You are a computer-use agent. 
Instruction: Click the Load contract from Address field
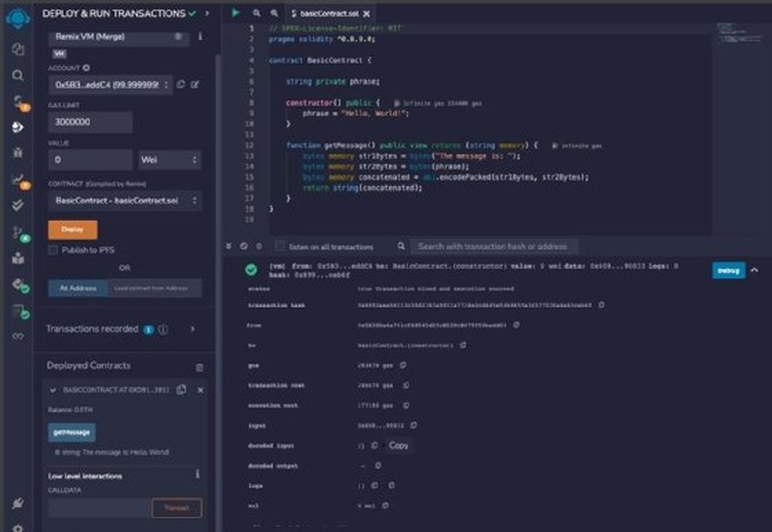coord(154,288)
